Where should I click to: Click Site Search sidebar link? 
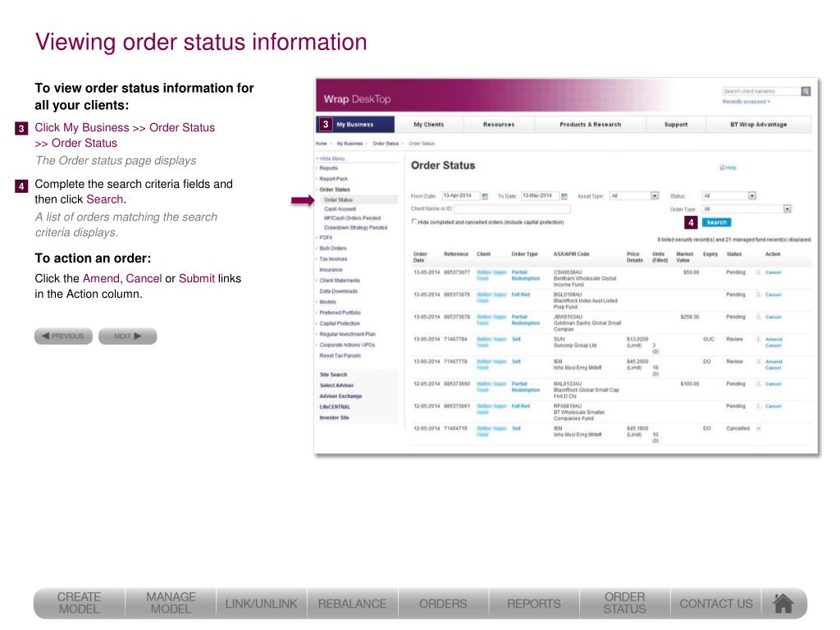coord(333,374)
